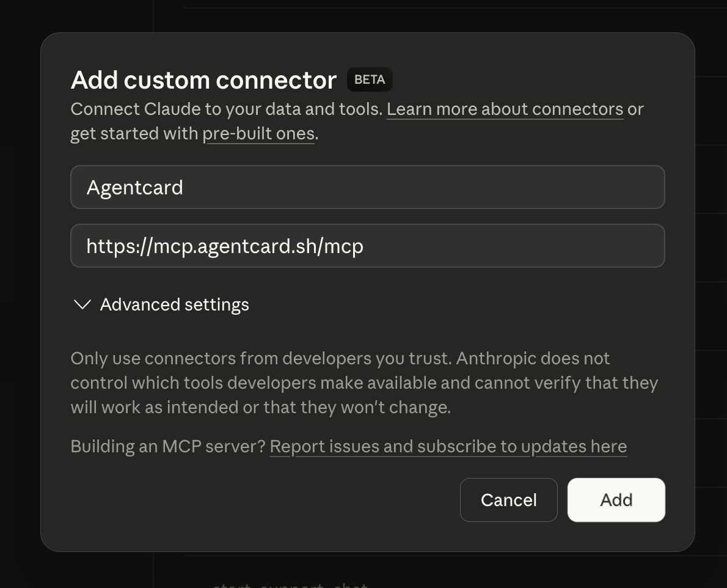
Task: Click the Advanced settings label text
Action: (x=174, y=304)
